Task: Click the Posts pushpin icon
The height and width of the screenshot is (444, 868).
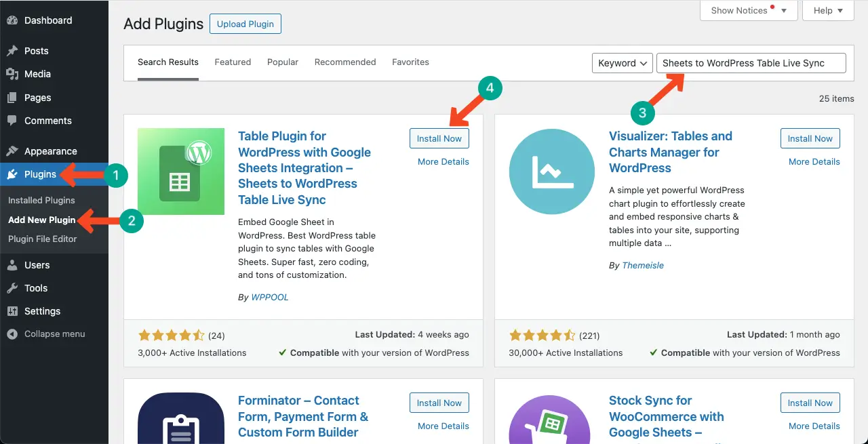Action: coord(12,51)
